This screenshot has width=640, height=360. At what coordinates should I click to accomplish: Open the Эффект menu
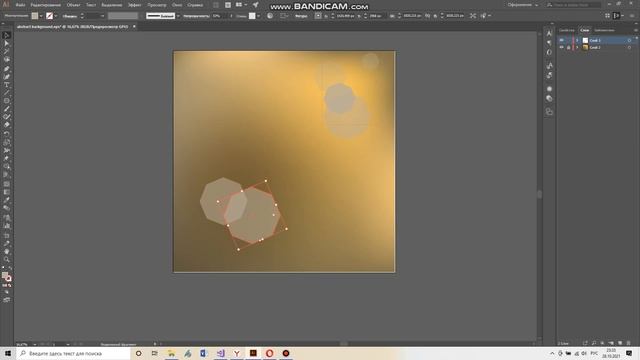[x=134, y=5]
